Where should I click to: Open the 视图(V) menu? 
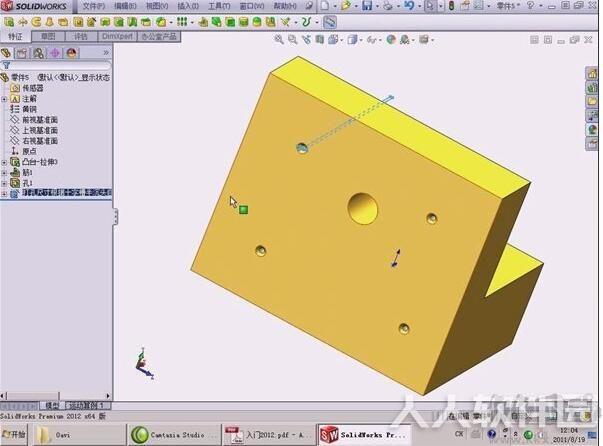coord(157,6)
